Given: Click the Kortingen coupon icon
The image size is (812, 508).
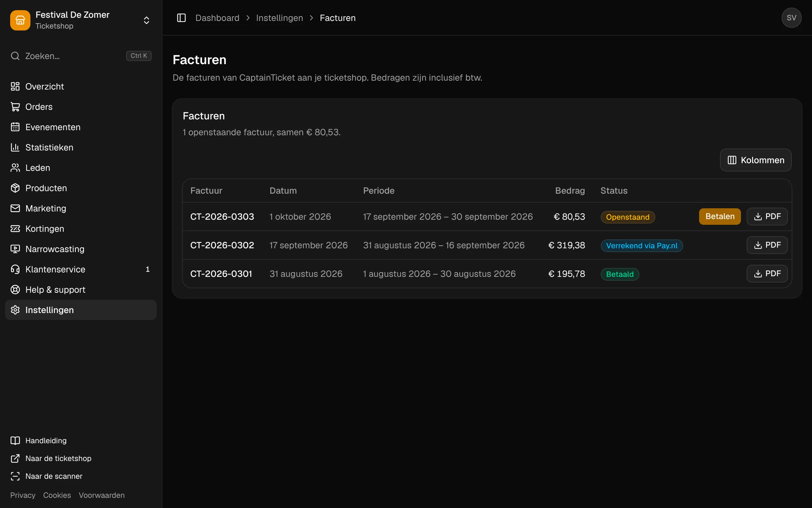Looking at the screenshot, I should (15, 229).
